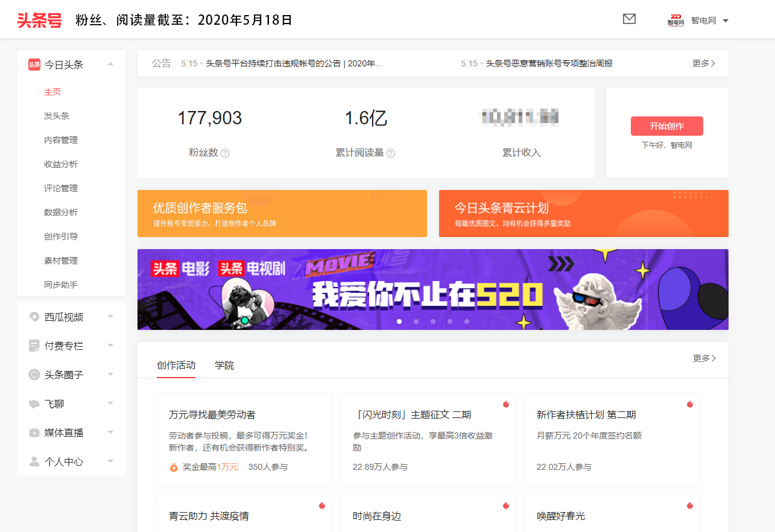Viewport: 775px width, 532px height.
Task: Open the 「闪光时刻」主题征文 二期 card title
Action: click(x=412, y=415)
